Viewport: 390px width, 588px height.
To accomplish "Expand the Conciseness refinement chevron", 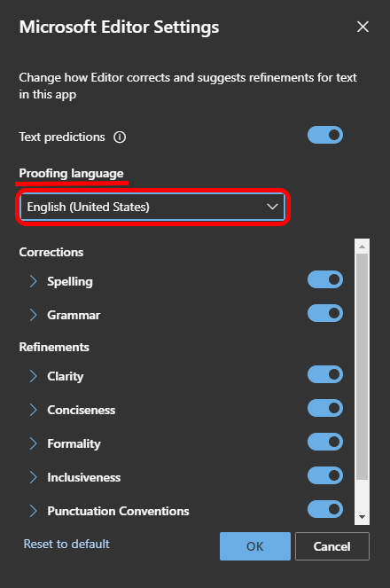I will [34, 410].
